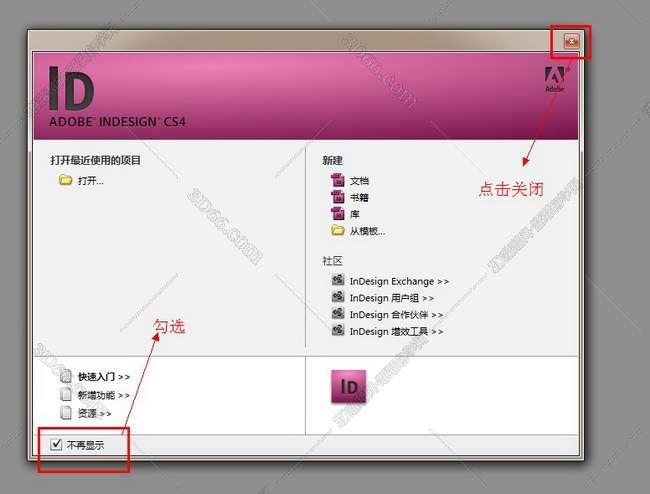The image size is (650, 494).
Task: Open the 资源 >> link
Action: (94, 413)
